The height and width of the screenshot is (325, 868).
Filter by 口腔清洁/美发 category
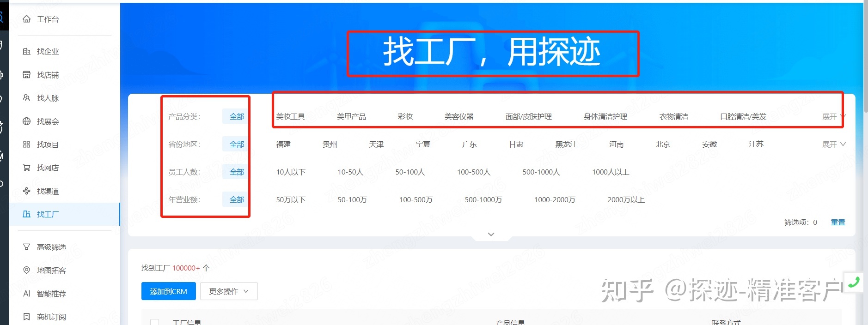[743, 117]
